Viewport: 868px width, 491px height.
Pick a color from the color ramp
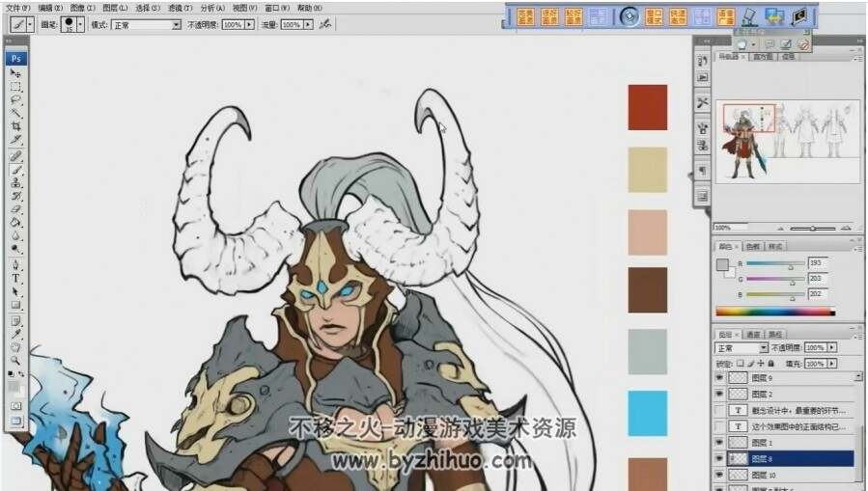775,312
